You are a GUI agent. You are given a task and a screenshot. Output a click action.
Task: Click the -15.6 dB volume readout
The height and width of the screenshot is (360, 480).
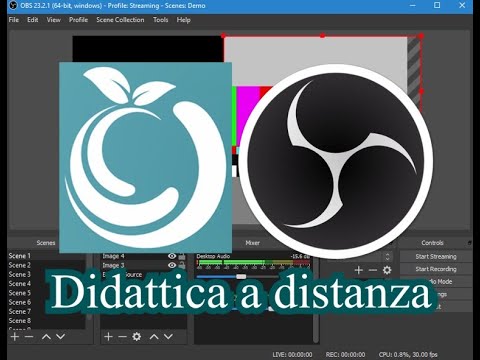pos(300,256)
